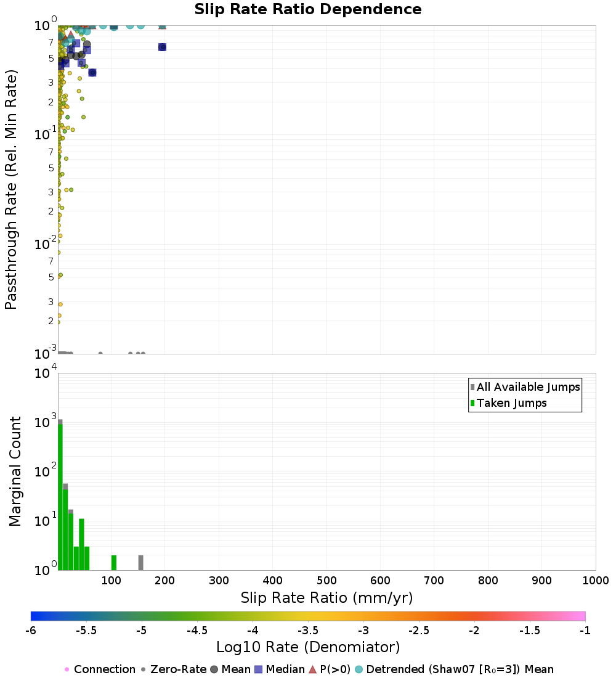Click the colorbar tick label '-1'
616x678 pixels.
click(x=585, y=631)
